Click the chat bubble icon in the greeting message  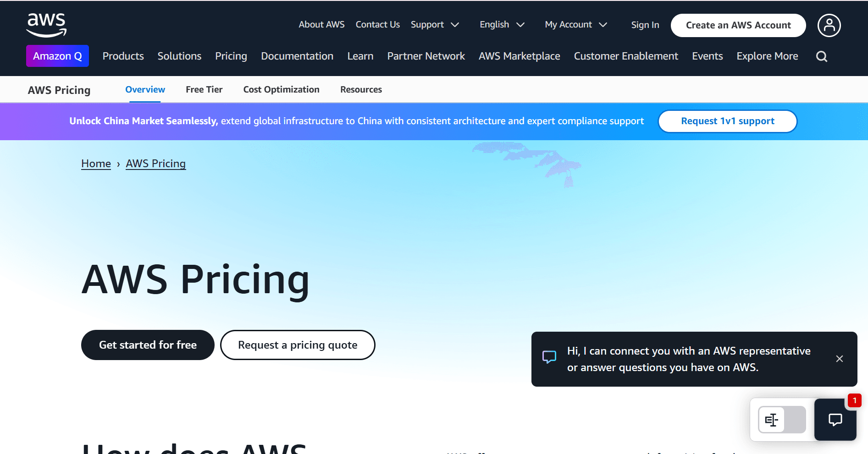[x=549, y=357]
